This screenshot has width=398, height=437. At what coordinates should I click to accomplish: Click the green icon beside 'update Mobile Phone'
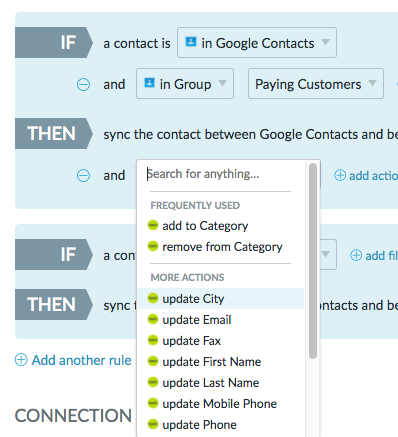[153, 403]
